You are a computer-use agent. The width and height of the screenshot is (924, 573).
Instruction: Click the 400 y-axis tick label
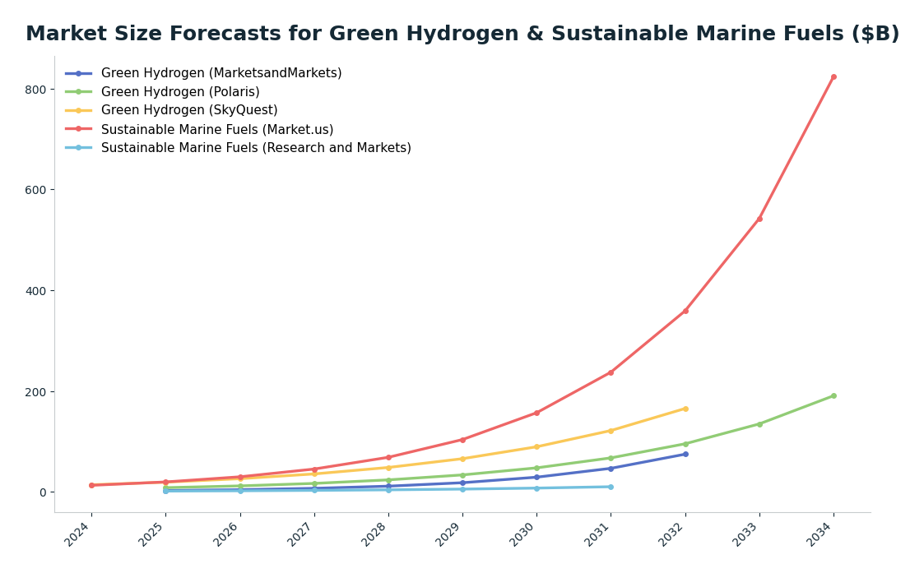(x=35, y=291)
